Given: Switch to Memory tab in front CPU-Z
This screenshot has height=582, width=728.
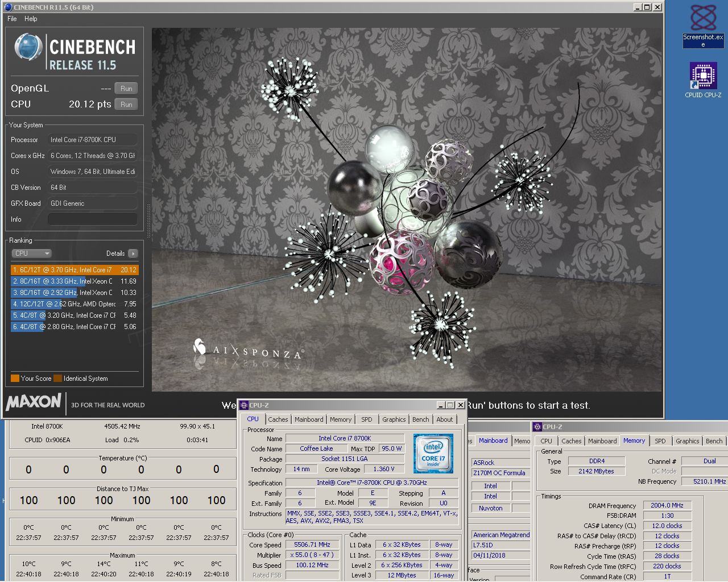Looking at the screenshot, I should pyautogui.click(x=341, y=419).
